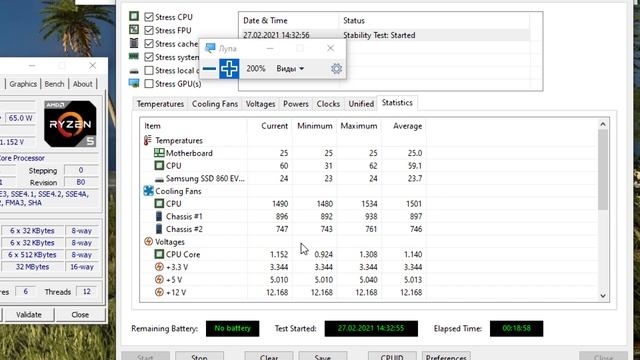This screenshot has width=640, height=360.
Task: Click the Stress FPU icon
Action: click(x=134, y=30)
